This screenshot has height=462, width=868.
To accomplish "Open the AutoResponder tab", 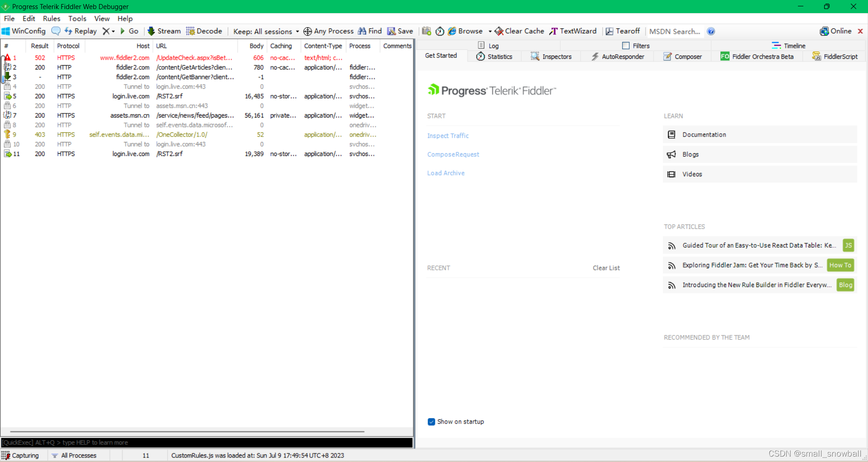I will click(618, 57).
